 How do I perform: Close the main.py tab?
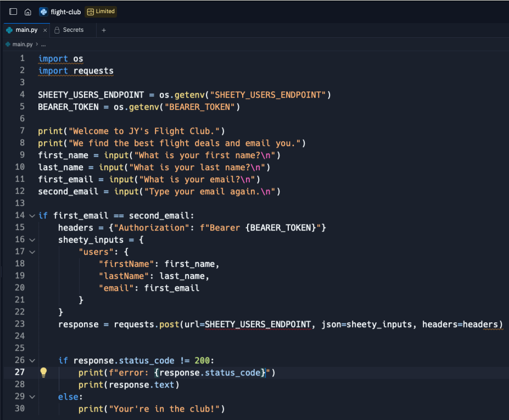[45, 30]
